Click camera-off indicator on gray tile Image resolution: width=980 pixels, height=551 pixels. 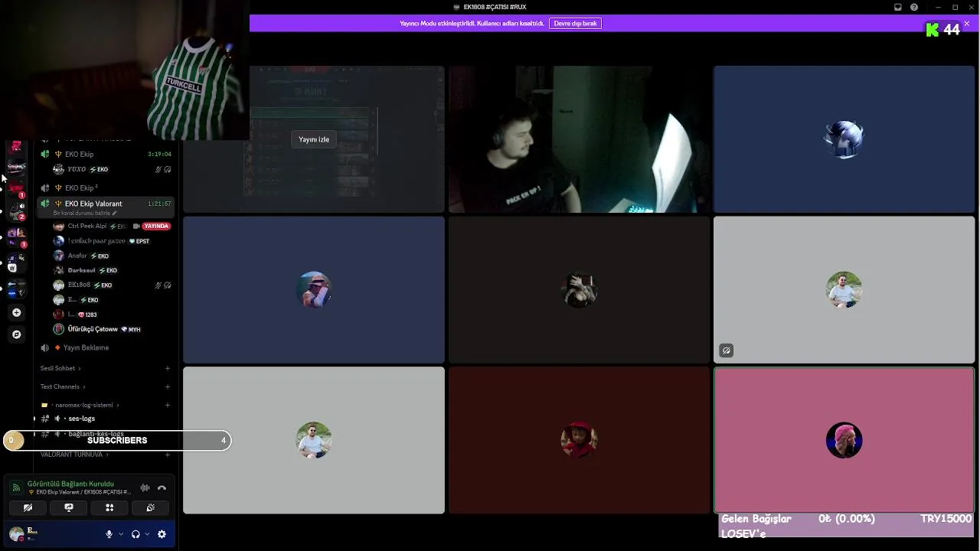pos(727,350)
